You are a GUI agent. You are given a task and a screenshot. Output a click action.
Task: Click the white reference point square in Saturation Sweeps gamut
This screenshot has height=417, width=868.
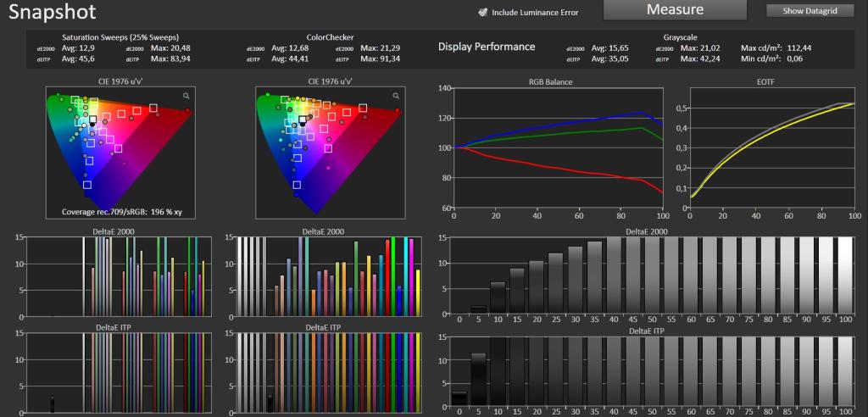(x=93, y=119)
